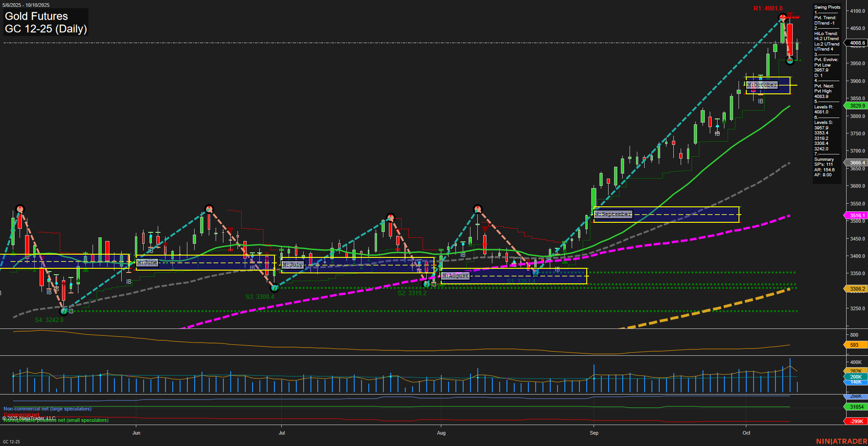Toggle the Non-commercial net (large speculators) legend
This screenshot has width=868, height=446.
46,409
